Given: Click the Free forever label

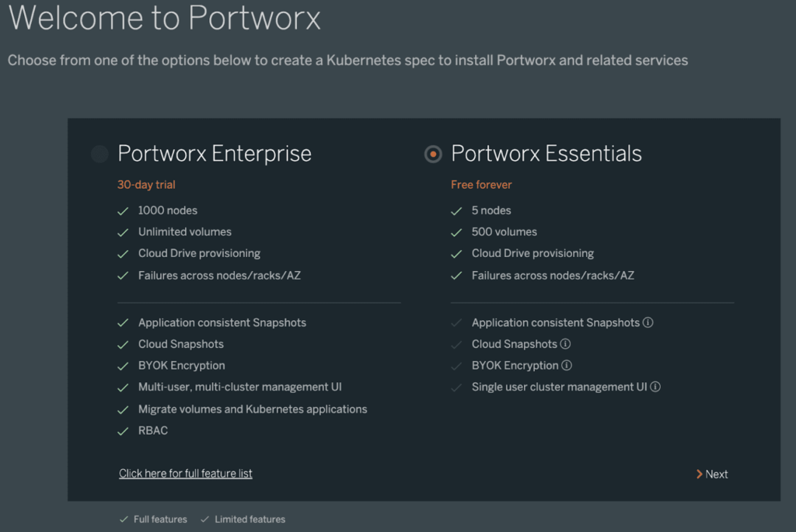Looking at the screenshot, I should 481,184.
